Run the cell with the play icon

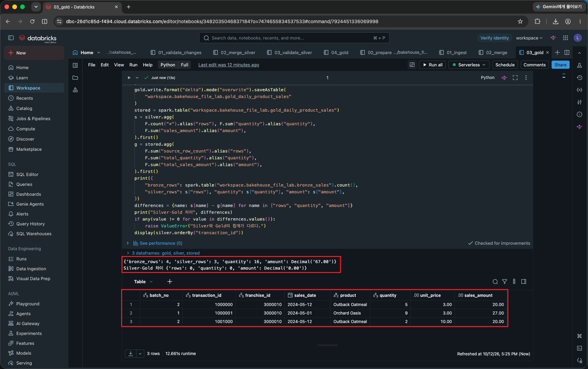tap(129, 78)
